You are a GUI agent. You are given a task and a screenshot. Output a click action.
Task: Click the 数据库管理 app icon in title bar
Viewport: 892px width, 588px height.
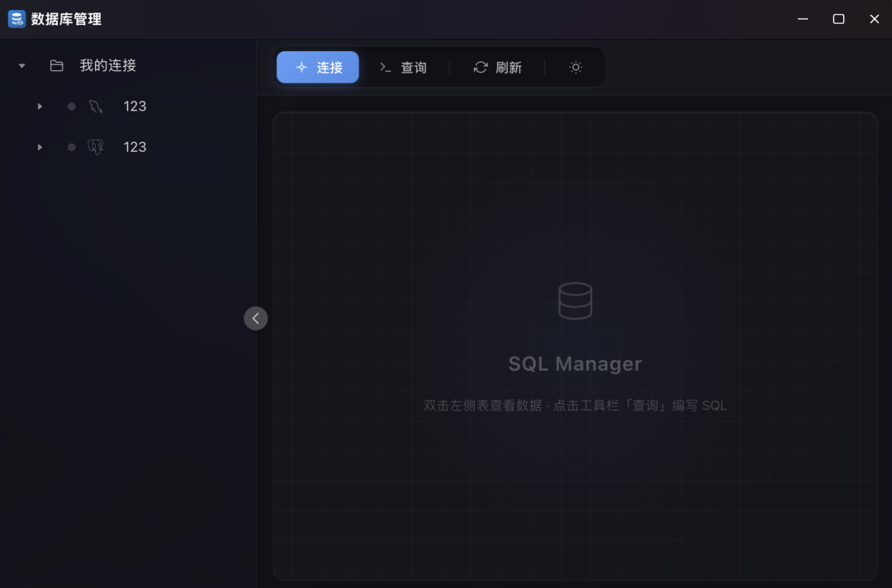click(17, 19)
